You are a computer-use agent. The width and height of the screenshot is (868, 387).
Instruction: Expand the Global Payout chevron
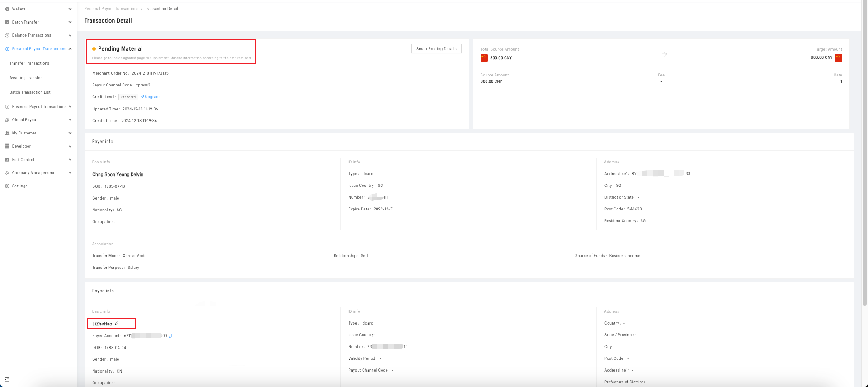coord(70,120)
